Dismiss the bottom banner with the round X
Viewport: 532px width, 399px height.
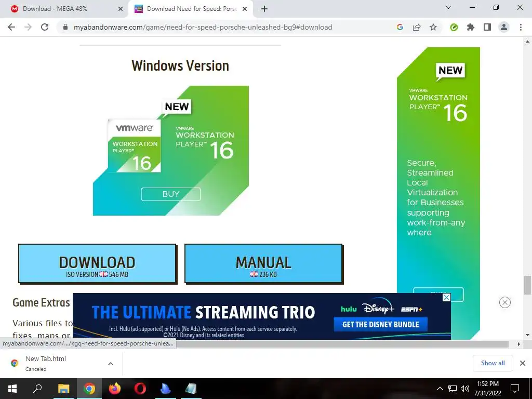pos(505,302)
